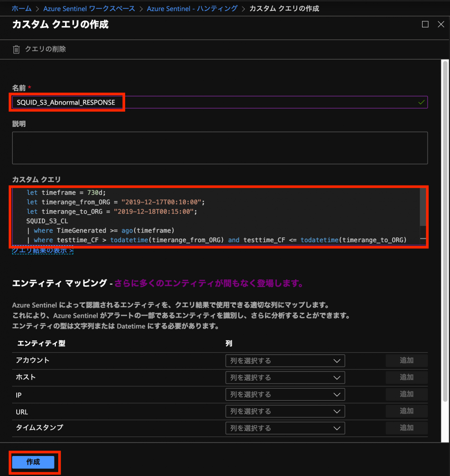
Task: Expand the URL column dropdown
Action: [285, 411]
